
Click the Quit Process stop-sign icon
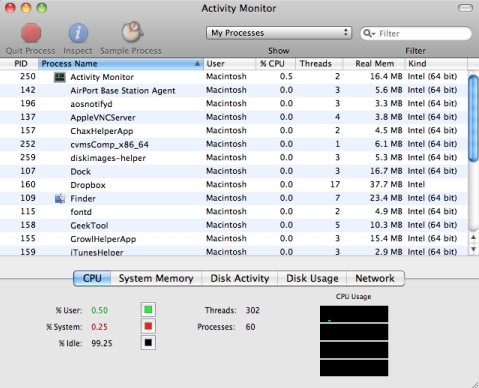[31, 33]
